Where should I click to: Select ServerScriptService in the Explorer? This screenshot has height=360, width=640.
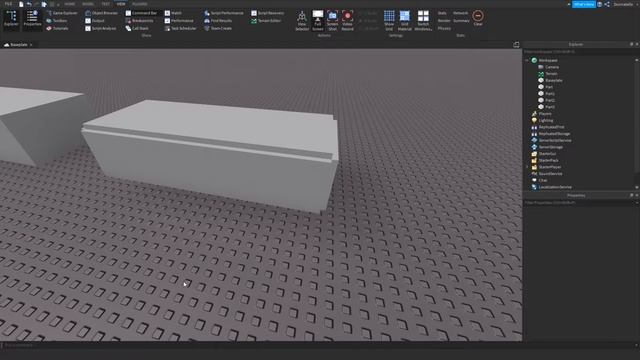(551, 140)
